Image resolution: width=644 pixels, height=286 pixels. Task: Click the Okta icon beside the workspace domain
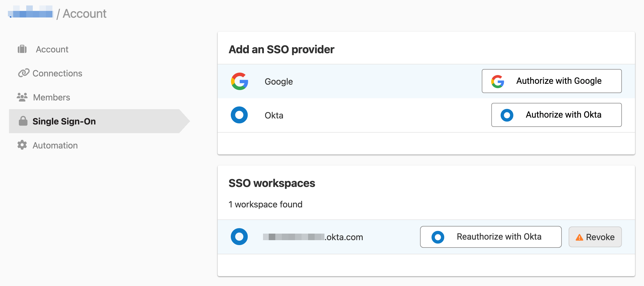[x=239, y=236]
